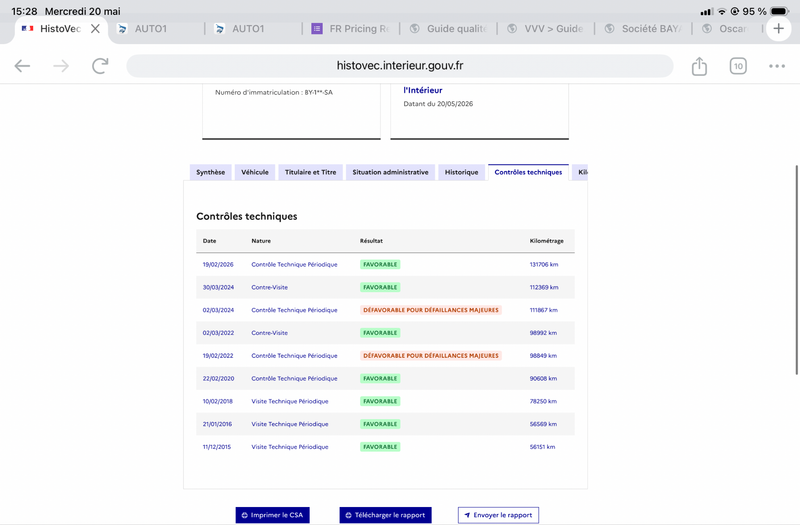Open the Synthèse tab
800x525 pixels.
(x=210, y=172)
